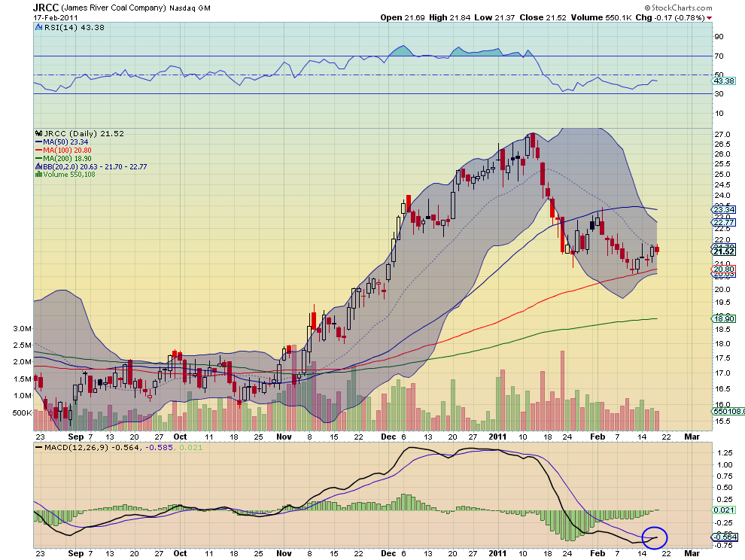Click the JRCC (Daily) 21.52 legend text

coord(84,134)
